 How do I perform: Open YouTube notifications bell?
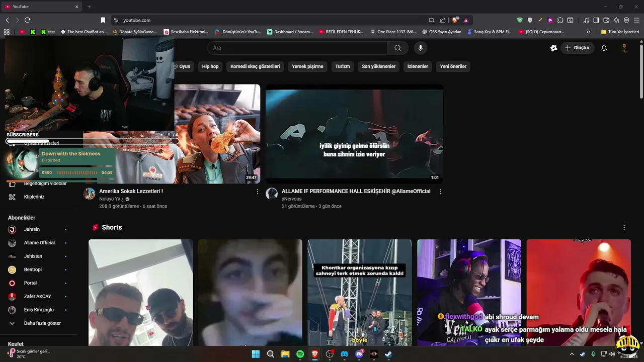[x=604, y=48]
